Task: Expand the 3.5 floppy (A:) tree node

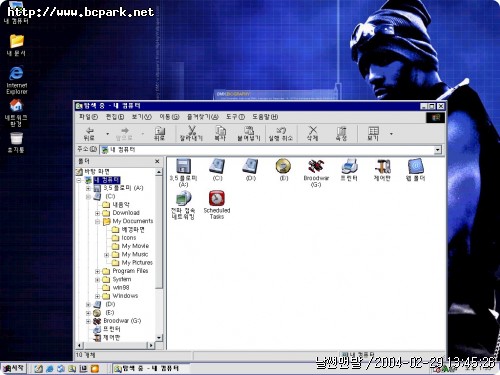Action: tap(88, 188)
